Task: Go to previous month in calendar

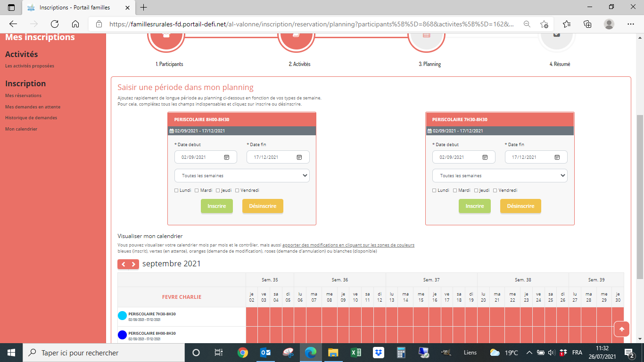Action: pos(123,264)
